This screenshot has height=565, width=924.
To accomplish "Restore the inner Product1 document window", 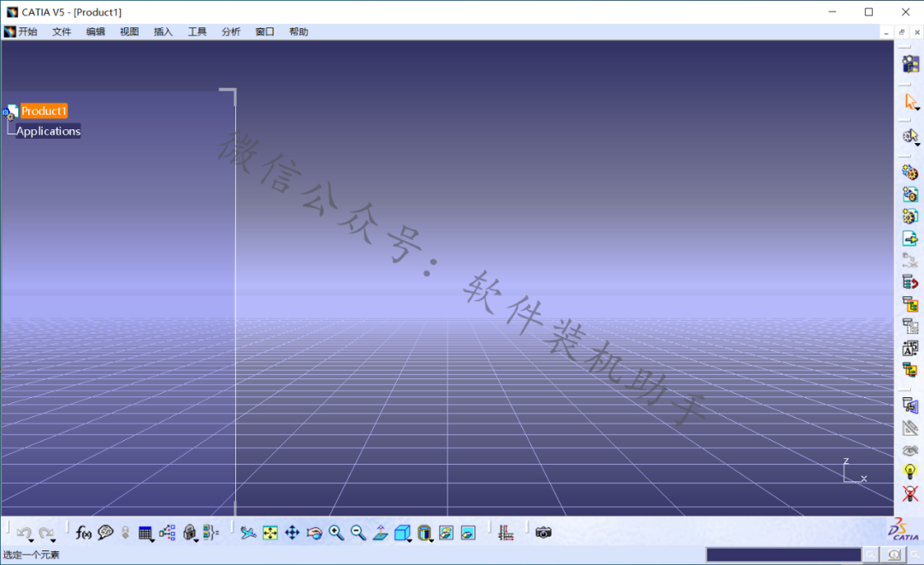I will [x=902, y=33].
